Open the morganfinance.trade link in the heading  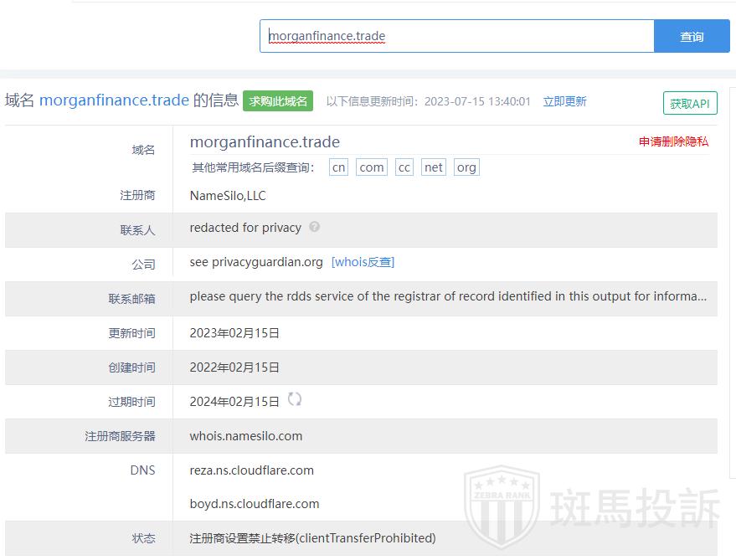point(114,100)
